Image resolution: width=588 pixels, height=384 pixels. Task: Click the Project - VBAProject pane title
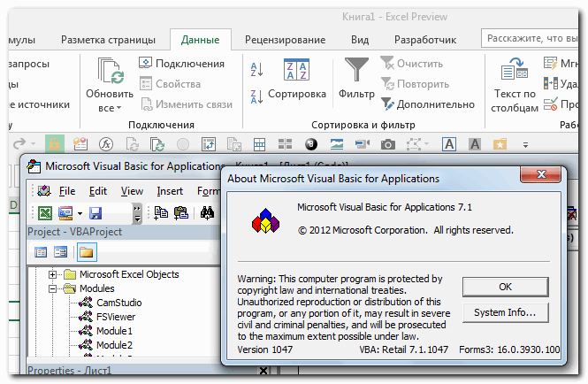coord(75,232)
